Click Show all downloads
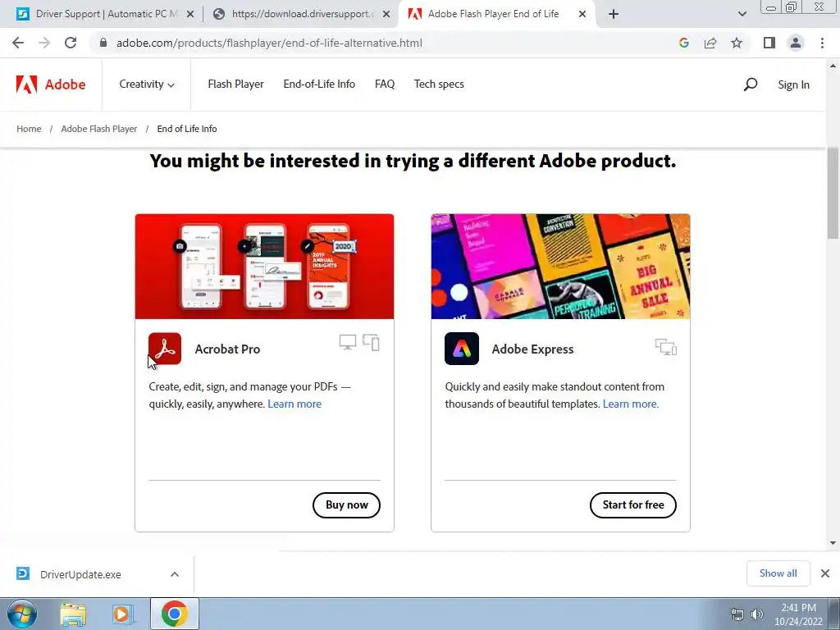Viewport: 840px width, 630px height. 778,573
